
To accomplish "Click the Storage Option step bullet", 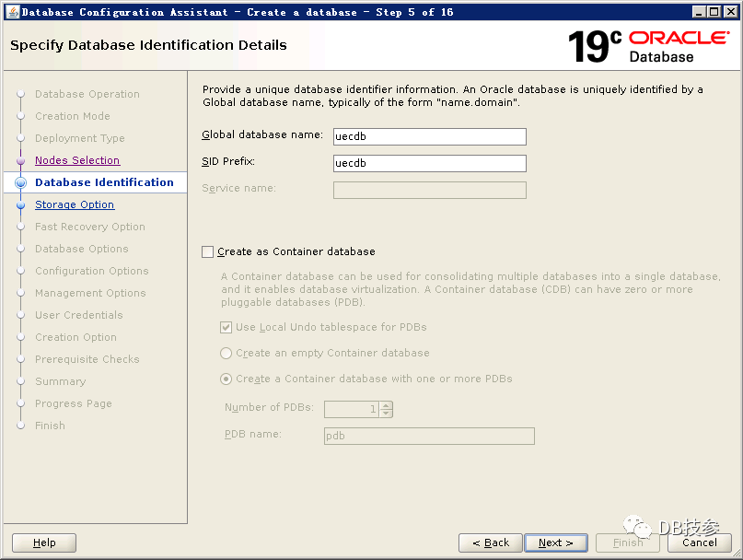I will (x=20, y=205).
